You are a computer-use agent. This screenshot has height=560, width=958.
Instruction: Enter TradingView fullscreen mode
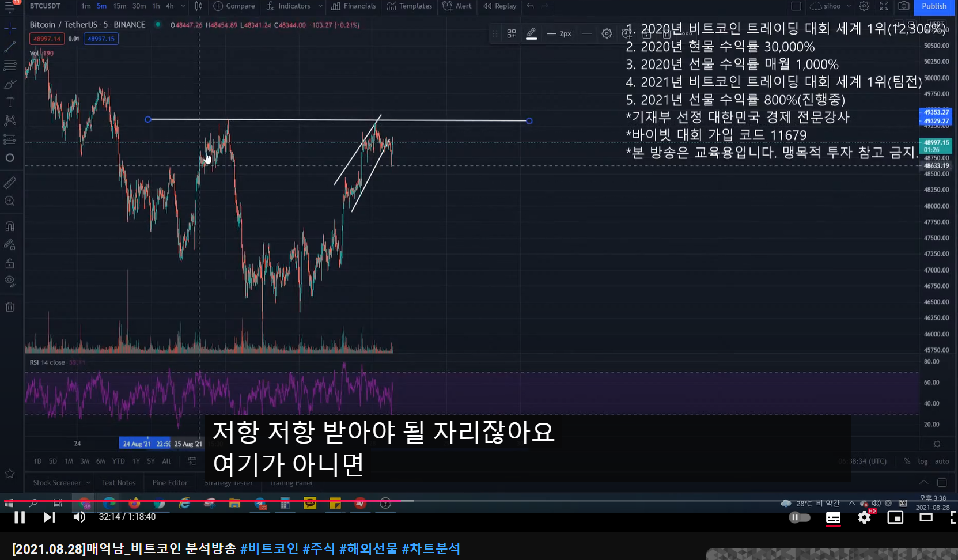(x=884, y=6)
